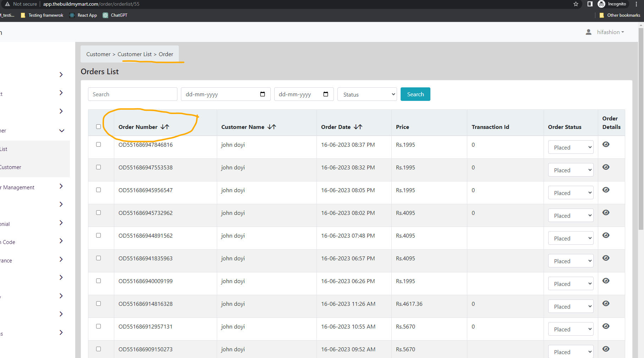Click Order breadcrumb link
The height and width of the screenshot is (358, 644).
tap(166, 54)
